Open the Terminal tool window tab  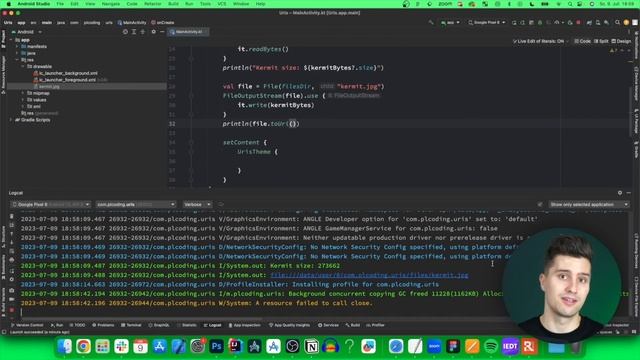point(131,325)
